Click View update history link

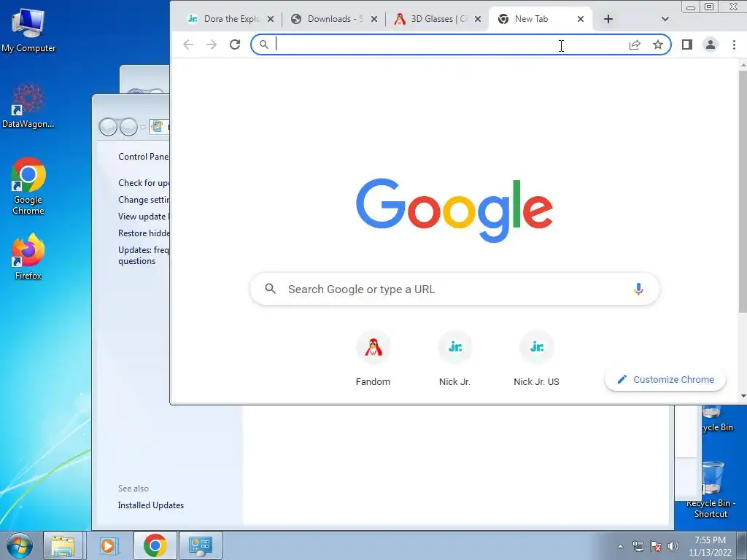144,216
